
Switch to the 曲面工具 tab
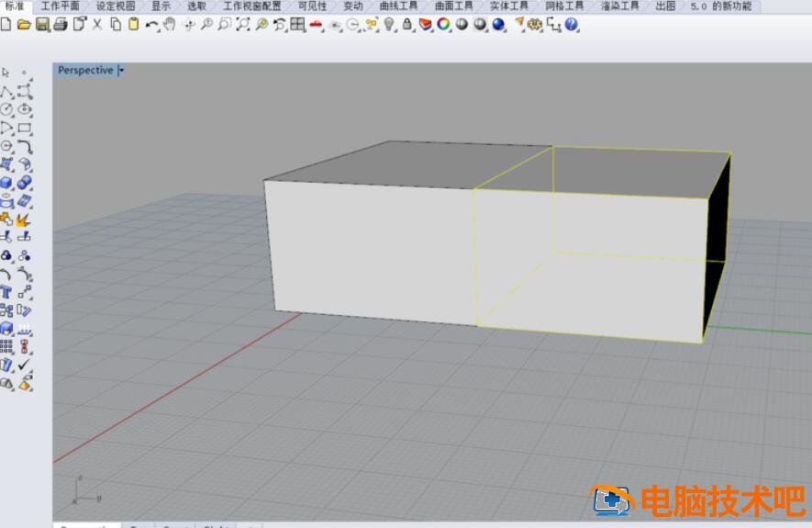(453, 6)
